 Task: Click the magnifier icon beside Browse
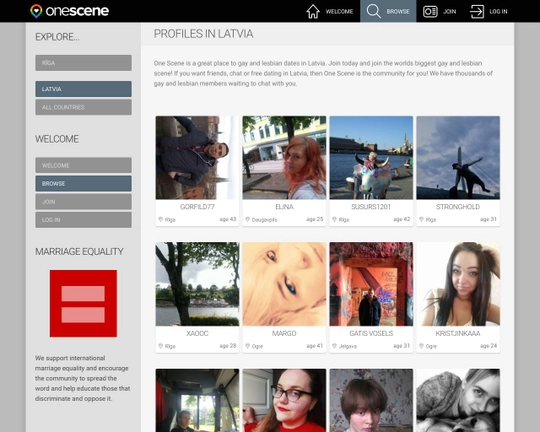click(x=373, y=11)
